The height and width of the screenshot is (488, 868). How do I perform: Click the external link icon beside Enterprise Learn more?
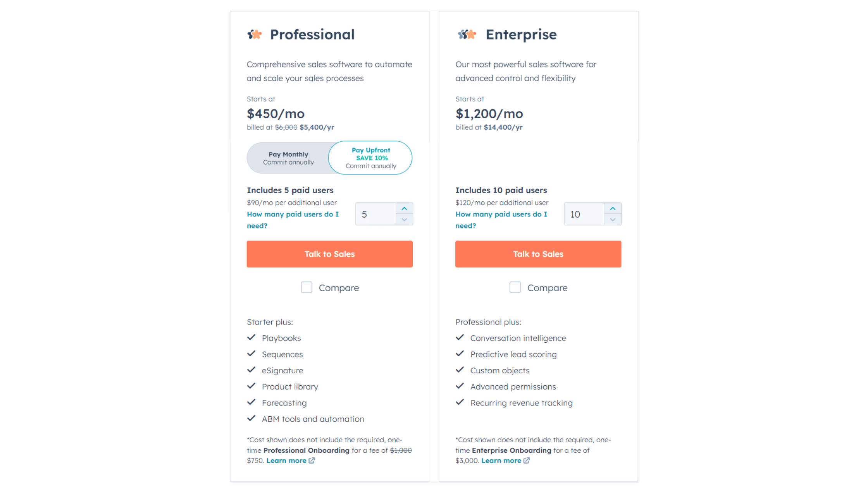pyautogui.click(x=527, y=461)
